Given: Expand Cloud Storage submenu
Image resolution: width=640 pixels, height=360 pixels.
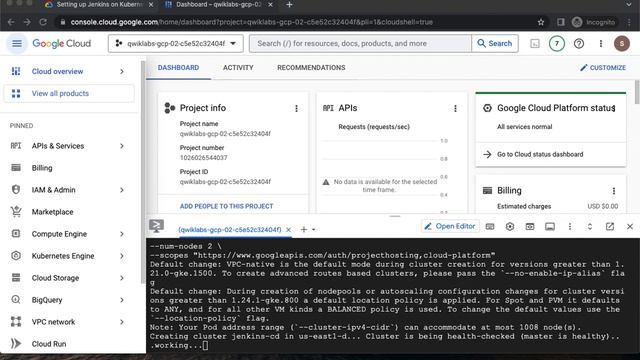Looking at the screenshot, I should click(x=122, y=278).
